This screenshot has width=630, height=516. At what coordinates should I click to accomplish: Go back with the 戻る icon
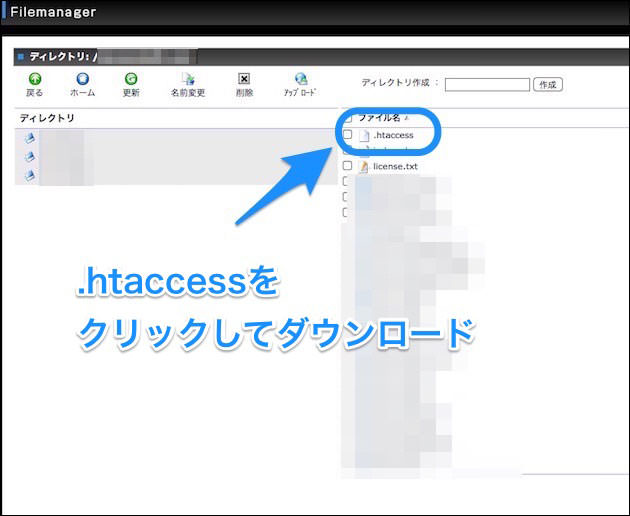point(35,79)
